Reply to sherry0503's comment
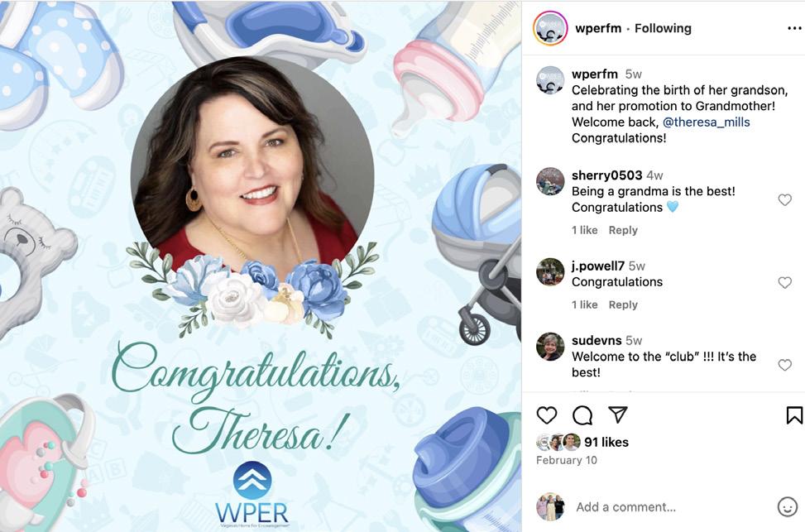The height and width of the screenshot is (532, 805). (x=623, y=230)
